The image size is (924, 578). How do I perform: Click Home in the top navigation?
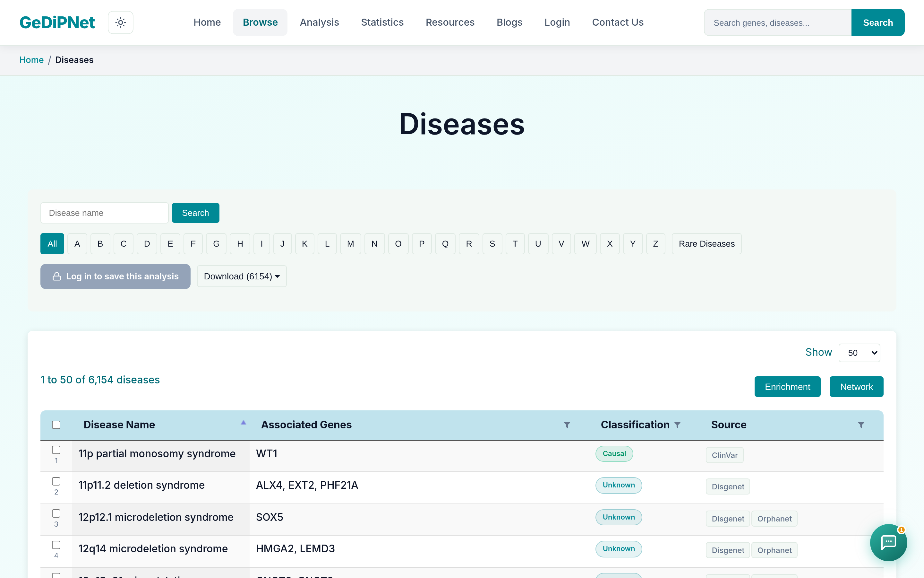pyautogui.click(x=207, y=22)
